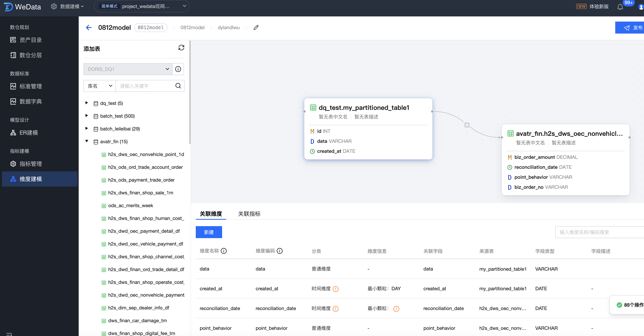Click the 0812model code tag

(151, 28)
